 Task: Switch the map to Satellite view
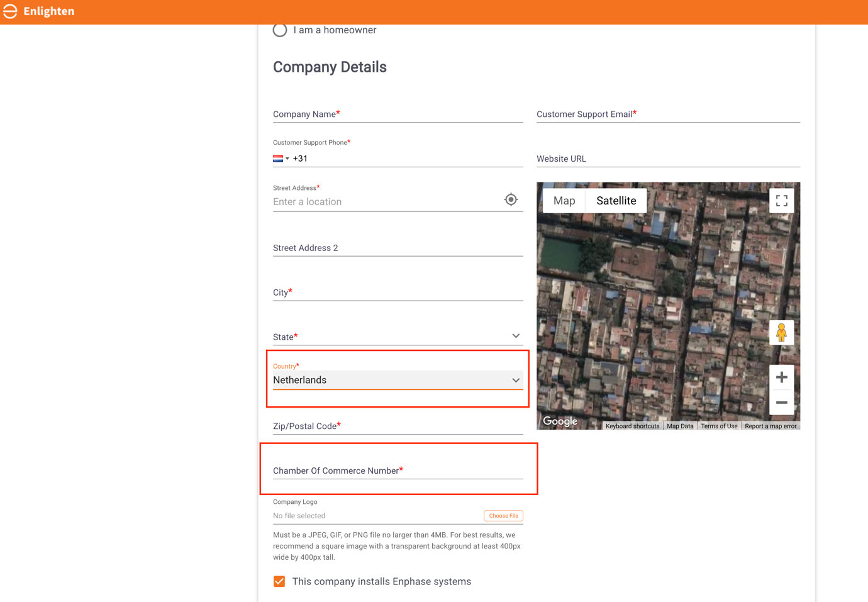(616, 201)
